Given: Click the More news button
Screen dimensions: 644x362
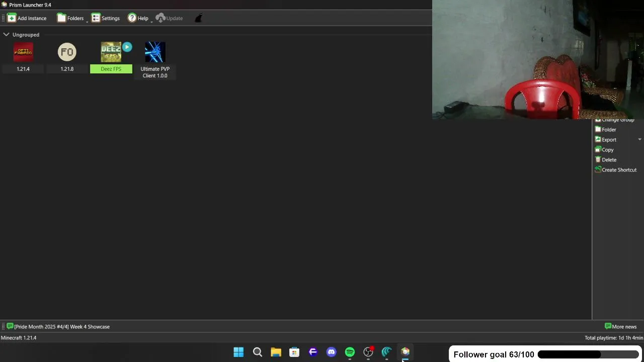Looking at the screenshot, I should 620,327.
